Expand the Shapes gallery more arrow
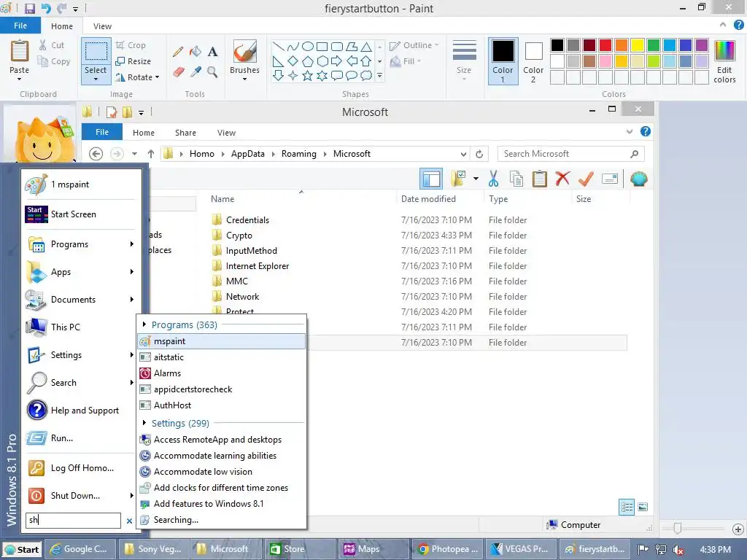 [379, 75]
